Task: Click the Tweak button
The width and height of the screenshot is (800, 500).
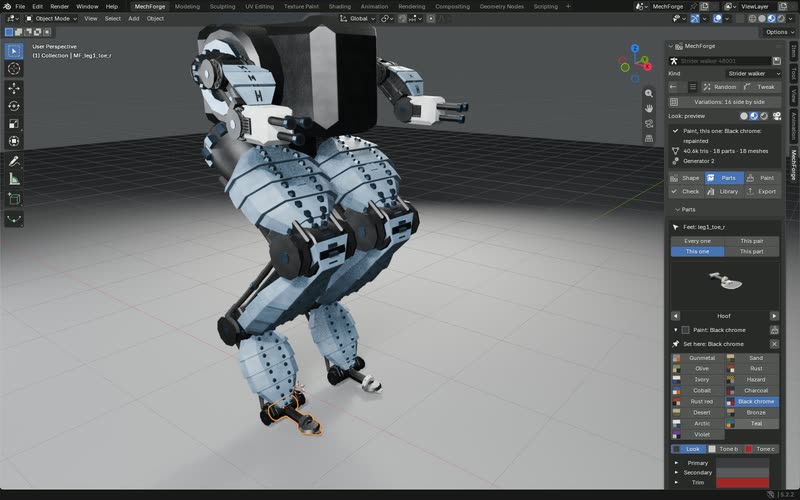Action: click(760, 87)
